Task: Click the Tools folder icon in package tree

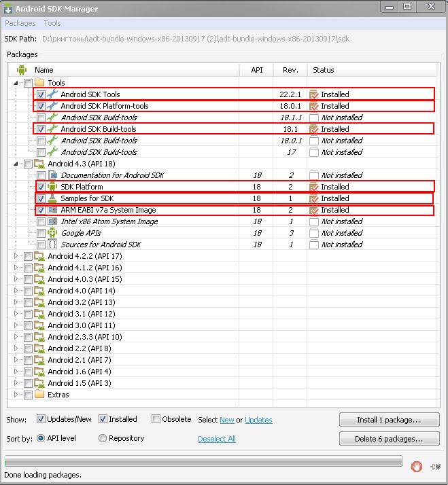Action: pyautogui.click(x=39, y=83)
